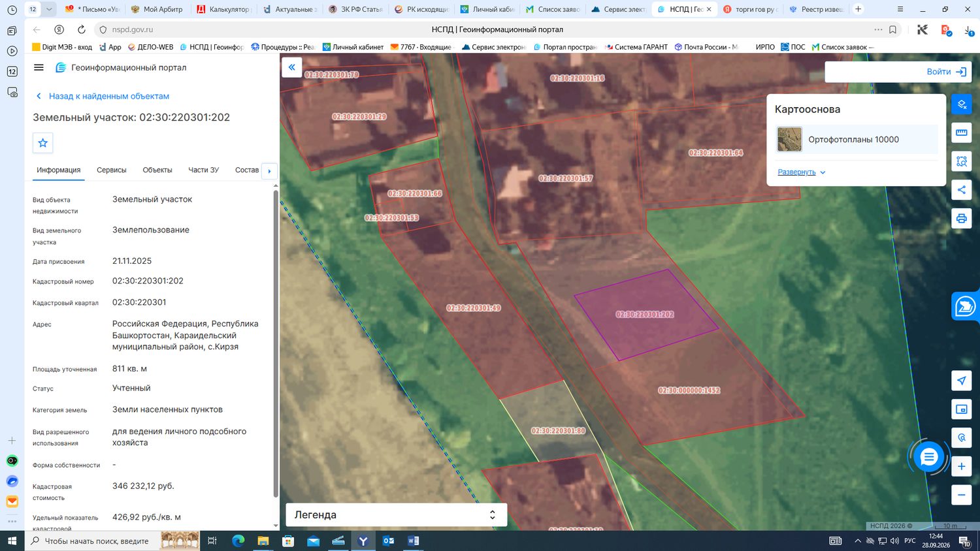The width and height of the screenshot is (980, 551).
Task: Open the browser page options (three dots)
Action: tap(878, 29)
